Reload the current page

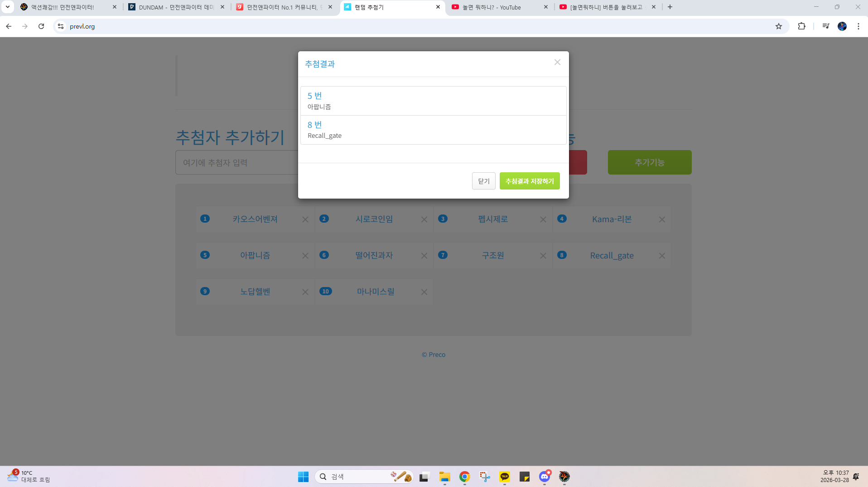(41, 26)
